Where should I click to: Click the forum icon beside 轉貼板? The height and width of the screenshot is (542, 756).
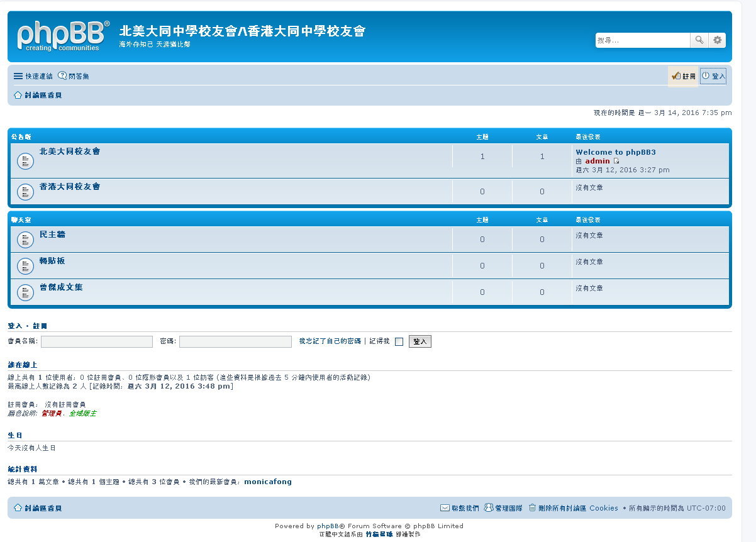25,266
